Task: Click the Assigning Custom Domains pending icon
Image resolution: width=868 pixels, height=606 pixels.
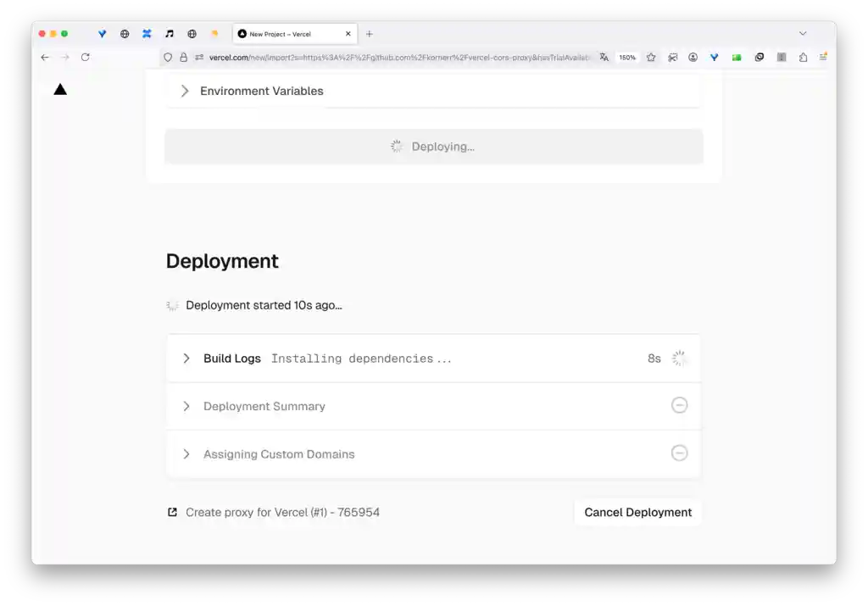Action: 679,453
